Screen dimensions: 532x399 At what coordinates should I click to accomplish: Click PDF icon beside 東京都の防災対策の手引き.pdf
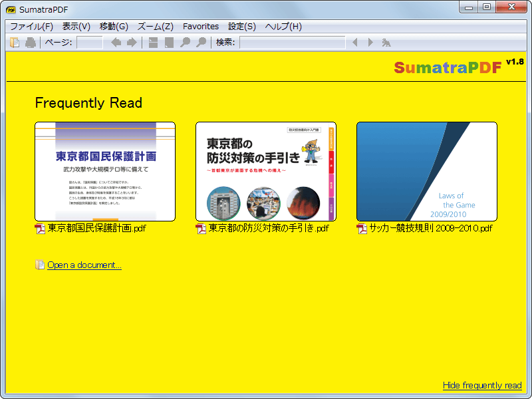tap(201, 229)
